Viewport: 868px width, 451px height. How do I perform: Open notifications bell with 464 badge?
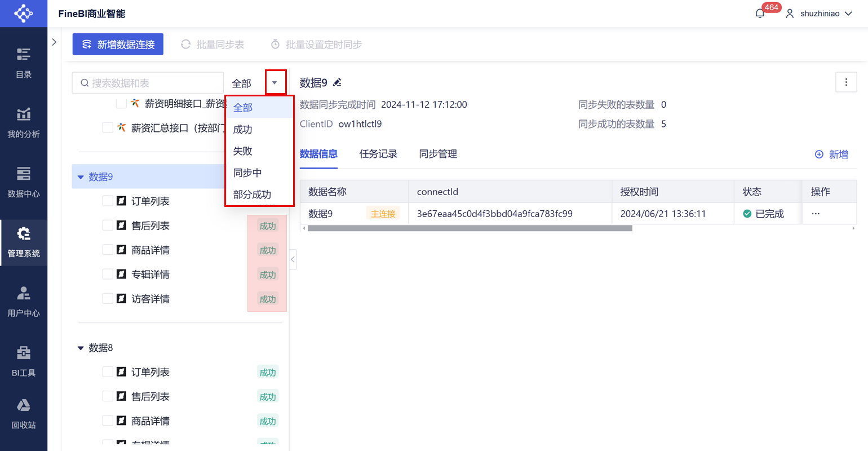pyautogui.click(x=760, y=13)
